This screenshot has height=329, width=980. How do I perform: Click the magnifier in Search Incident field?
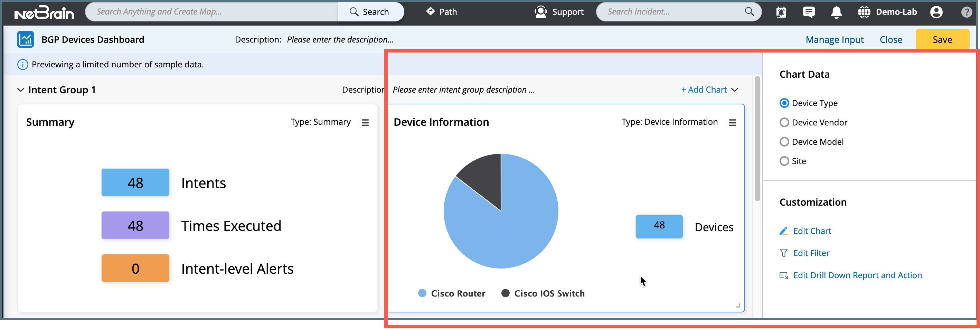749,12
